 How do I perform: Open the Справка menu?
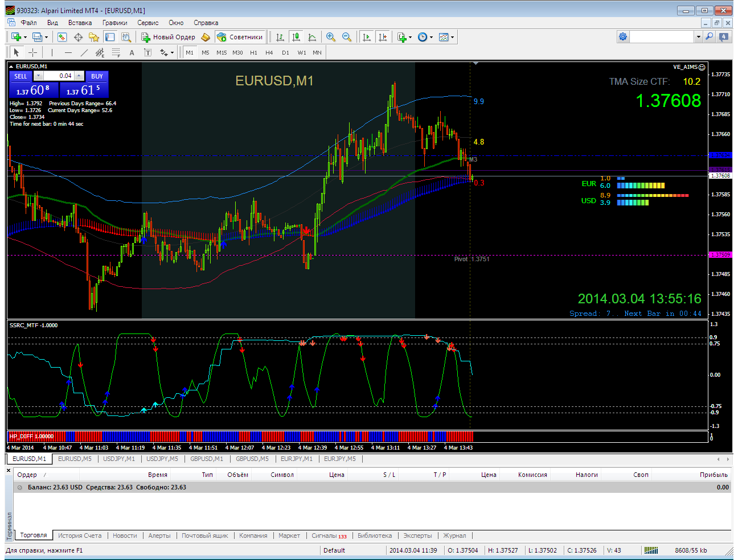pos(206,23)
